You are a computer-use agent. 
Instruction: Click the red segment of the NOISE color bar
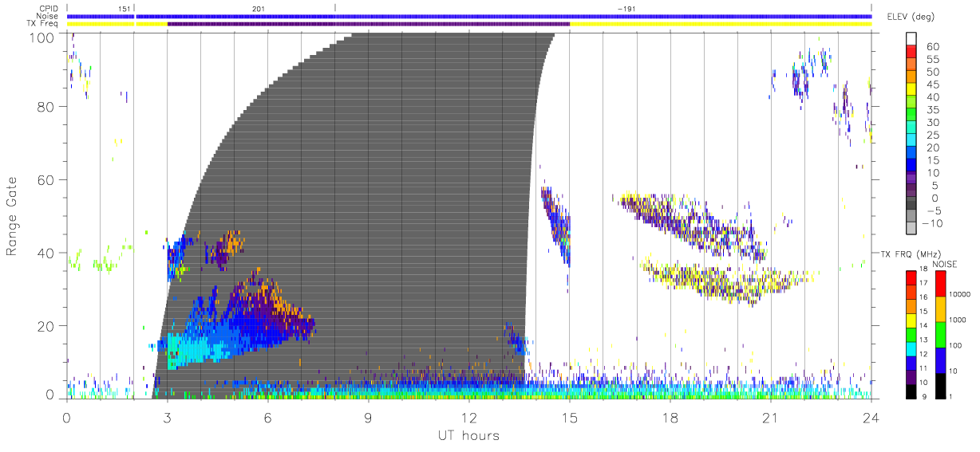(940, 283)
